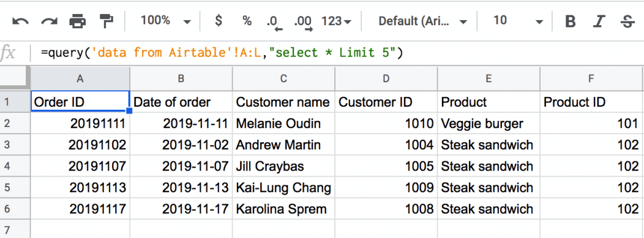The image size is (644, 238).
Task: Select cell with order 20191113
Action: pyautogui.click(x=80, y=187)
